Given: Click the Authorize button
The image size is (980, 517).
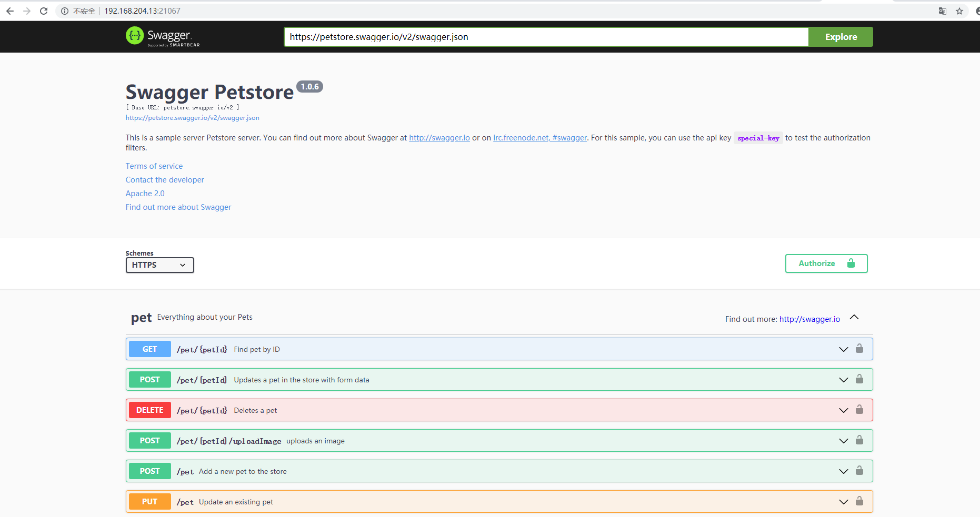Looking at the screenshot, I should tap(826, 263).
